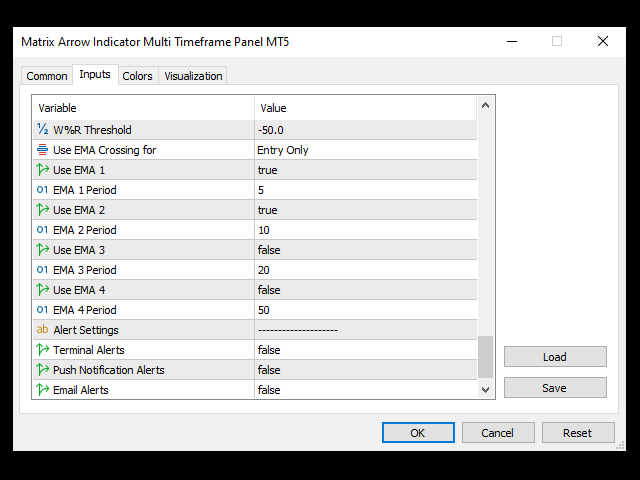Click the ab string icon for Alert Settings
Screen dimensions: 640x480
point(42,329)
